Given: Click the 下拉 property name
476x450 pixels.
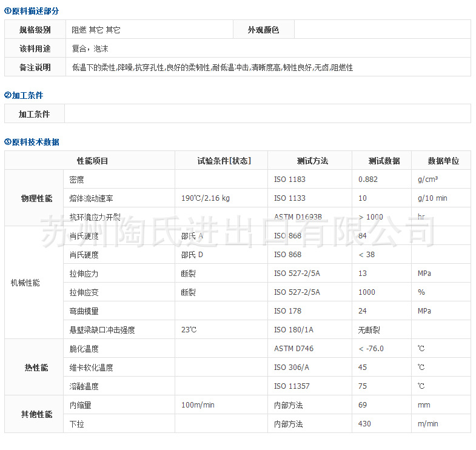Looking at the screenshot, I should pos(76,425).
